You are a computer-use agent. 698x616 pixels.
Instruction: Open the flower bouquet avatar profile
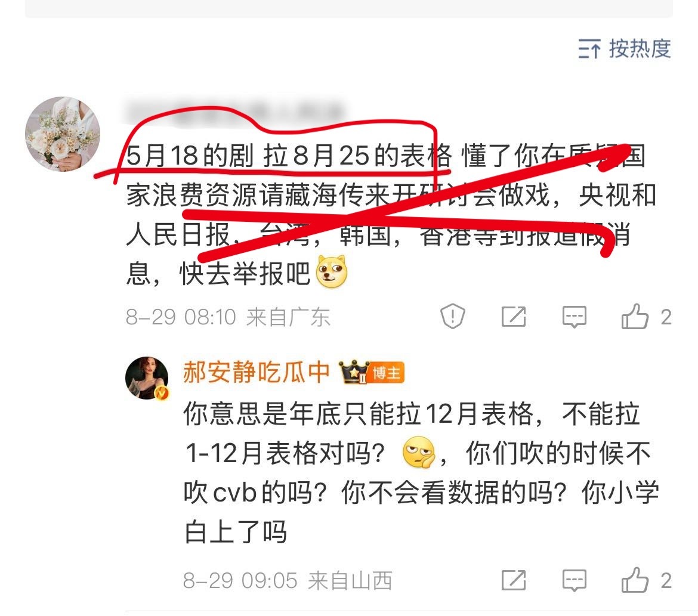point(62,134)
